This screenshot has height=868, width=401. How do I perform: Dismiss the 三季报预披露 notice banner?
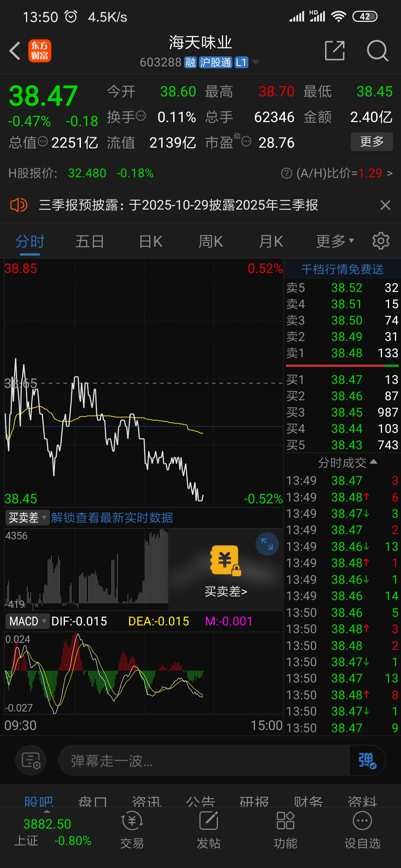tap(385, 205)
